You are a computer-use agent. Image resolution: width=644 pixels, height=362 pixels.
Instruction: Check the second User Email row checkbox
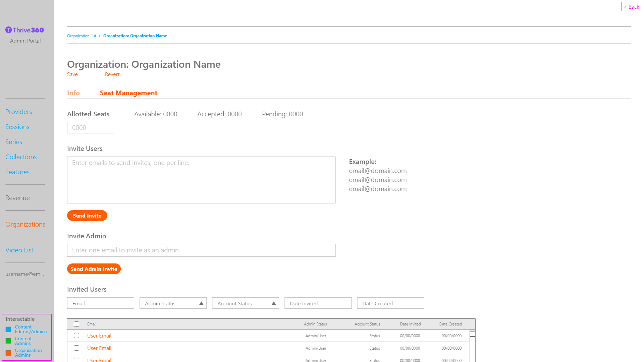click(76, 348)
